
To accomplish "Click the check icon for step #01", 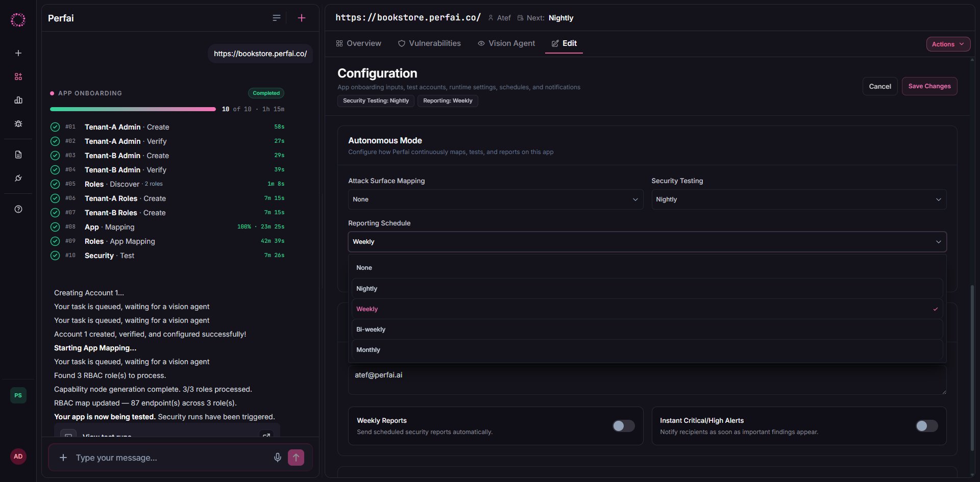I will 55,127.
